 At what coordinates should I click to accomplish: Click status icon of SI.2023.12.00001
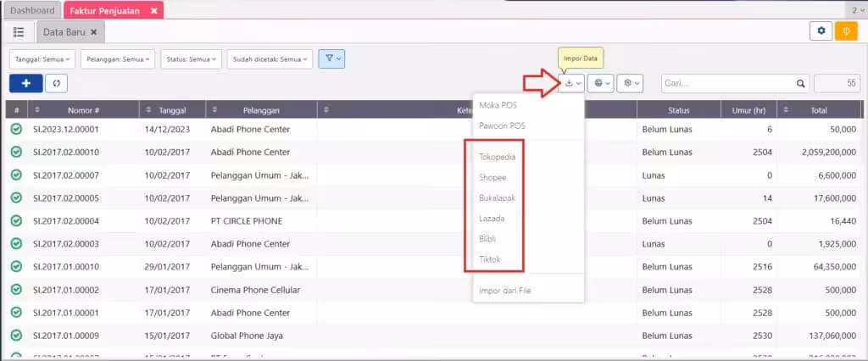click(16, 129)
